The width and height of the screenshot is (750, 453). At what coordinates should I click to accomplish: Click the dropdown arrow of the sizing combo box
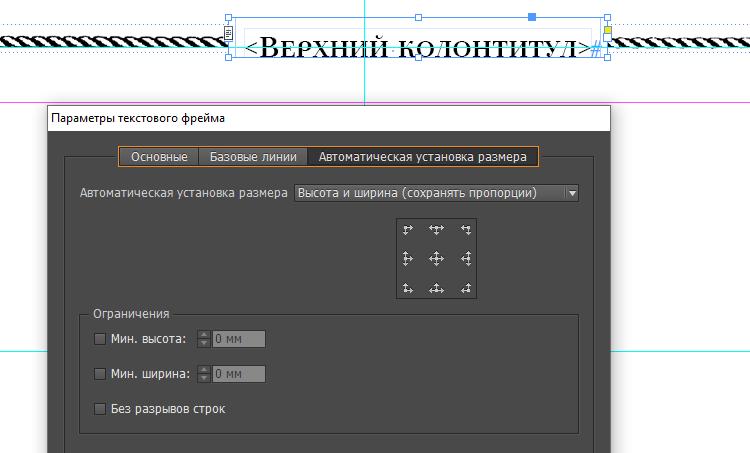click(572, 193)
